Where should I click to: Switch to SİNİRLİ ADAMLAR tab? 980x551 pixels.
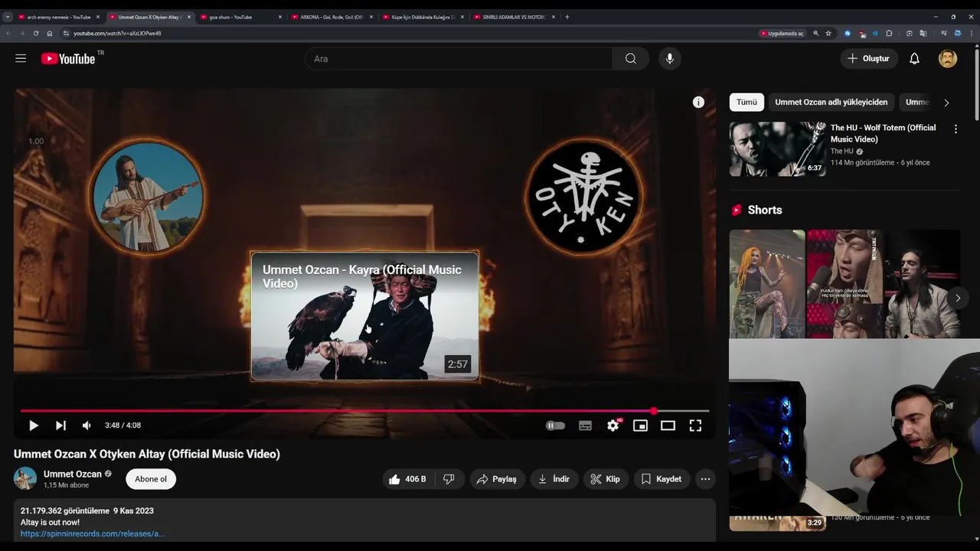514,17
